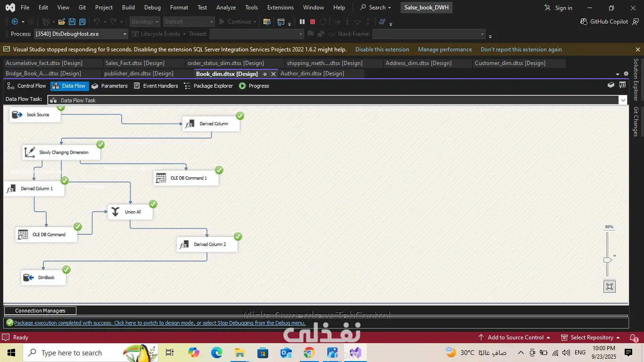Show hidden system tray icons chevron

[520, 353]
